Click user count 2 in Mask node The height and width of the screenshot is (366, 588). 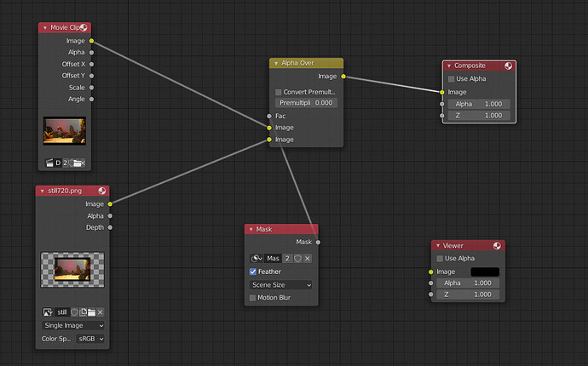(287, 259)
